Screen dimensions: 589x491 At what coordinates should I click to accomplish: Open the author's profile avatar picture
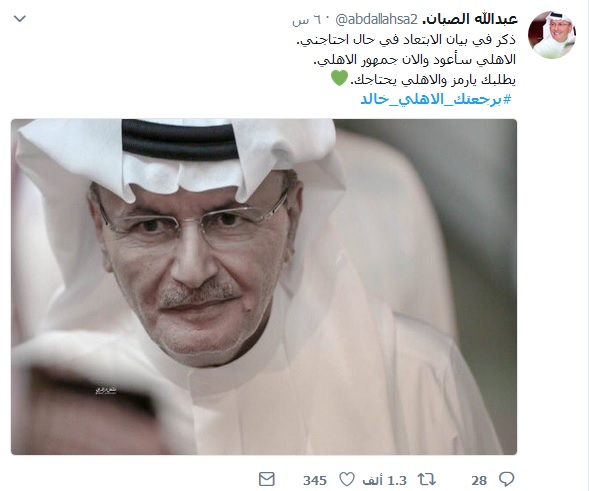point(552,35)
